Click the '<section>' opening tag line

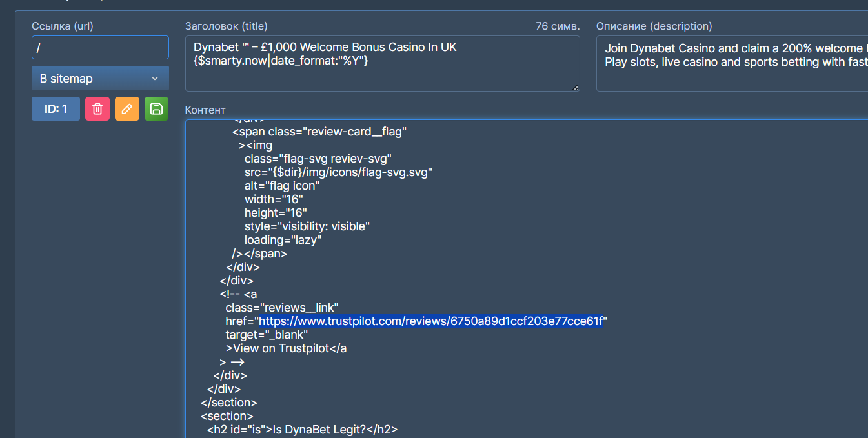pos(227,416)
